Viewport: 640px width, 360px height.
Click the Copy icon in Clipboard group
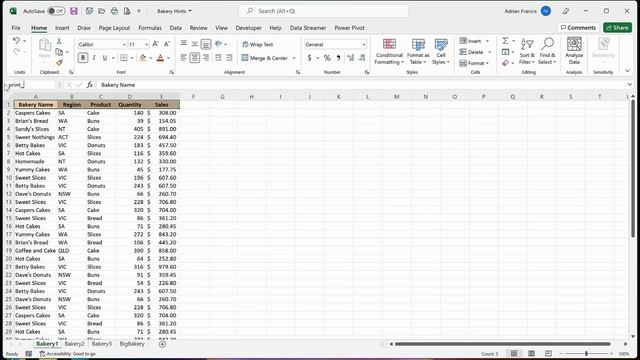[x=59, y=52]
